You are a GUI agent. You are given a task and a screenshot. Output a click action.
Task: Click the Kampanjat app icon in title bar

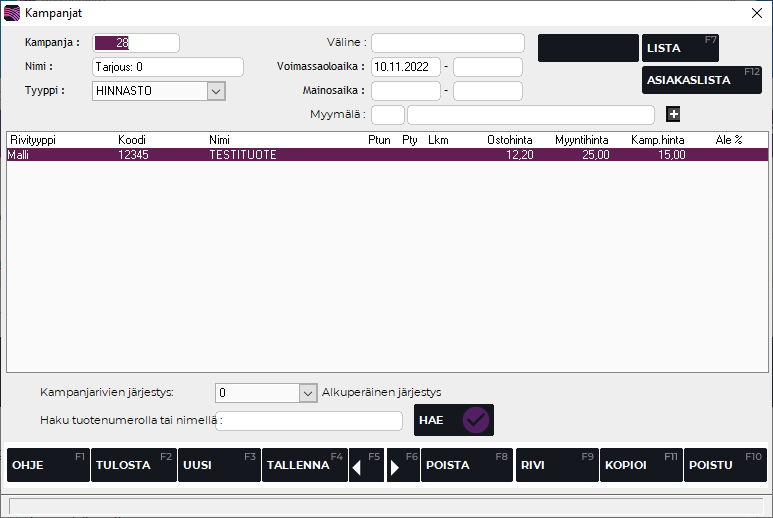[x=12, y=13]
